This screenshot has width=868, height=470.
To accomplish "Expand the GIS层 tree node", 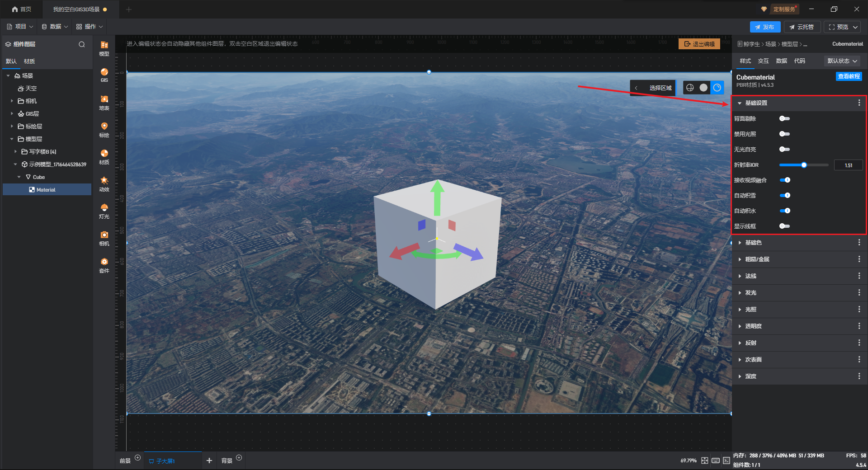I will (x=12, y=114).
